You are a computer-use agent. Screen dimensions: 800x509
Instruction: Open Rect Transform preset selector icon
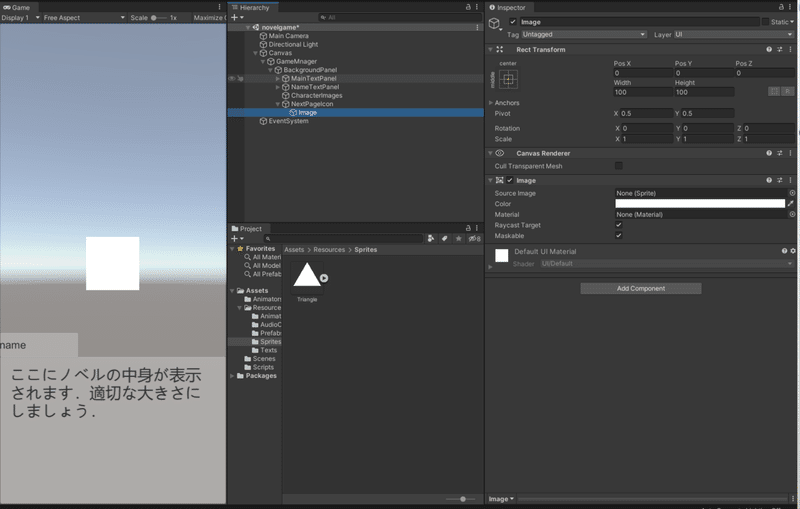(780, 49)
